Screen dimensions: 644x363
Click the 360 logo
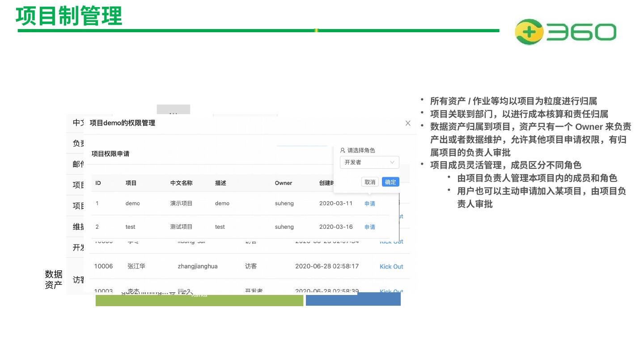coord(565,32)
